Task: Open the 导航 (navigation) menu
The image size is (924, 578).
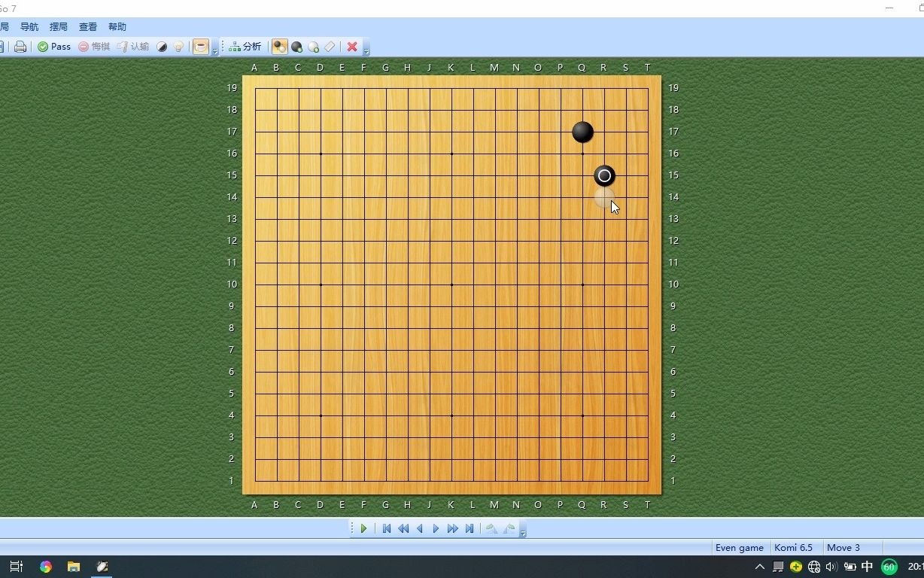Action: pyautogui.click(x=29, y=27)
